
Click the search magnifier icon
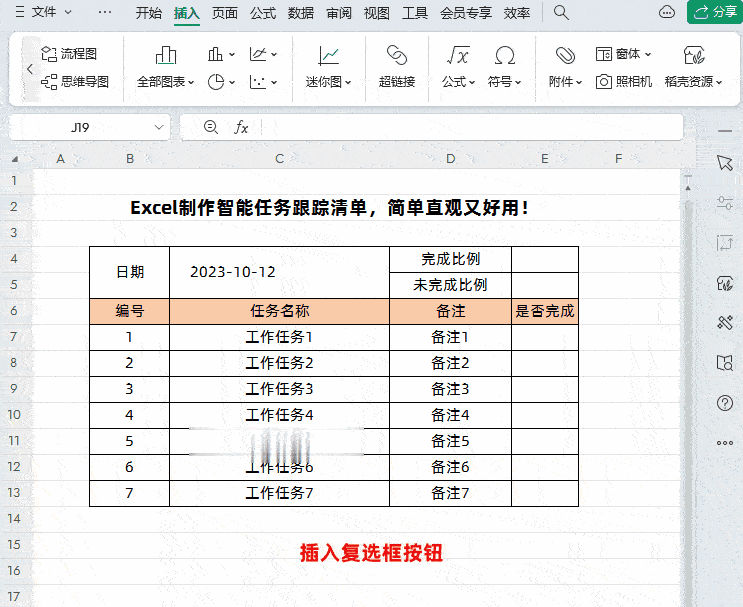pyautogui.click(x=561, y=12)
